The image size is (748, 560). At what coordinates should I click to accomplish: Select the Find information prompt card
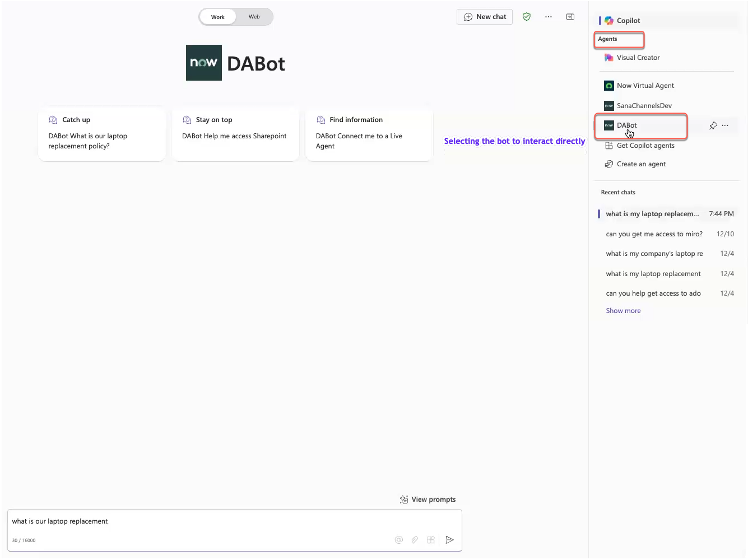[369, 133]
